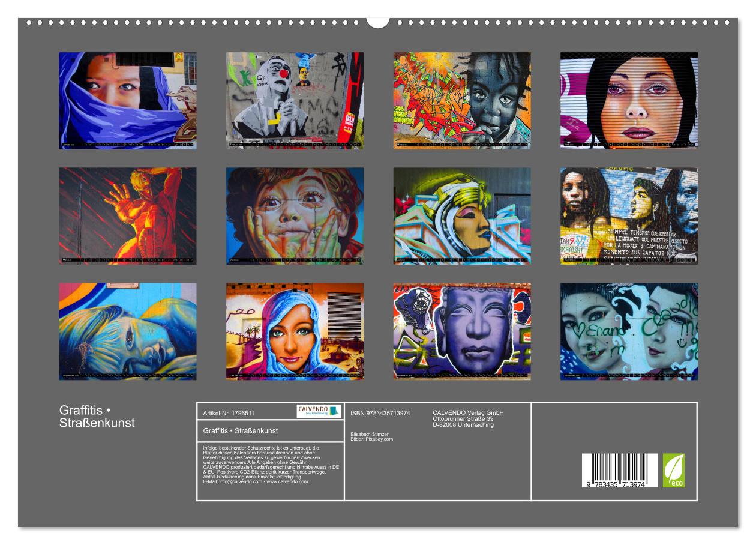The image size is (756, 545).
Task: Click 'Graffitis • Straßenkunst' inside the info box
Action: [x=241, y=430]
